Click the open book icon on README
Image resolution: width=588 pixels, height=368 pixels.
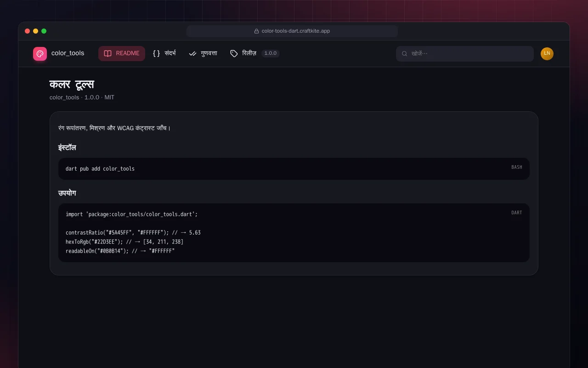(x=107, y=53)
